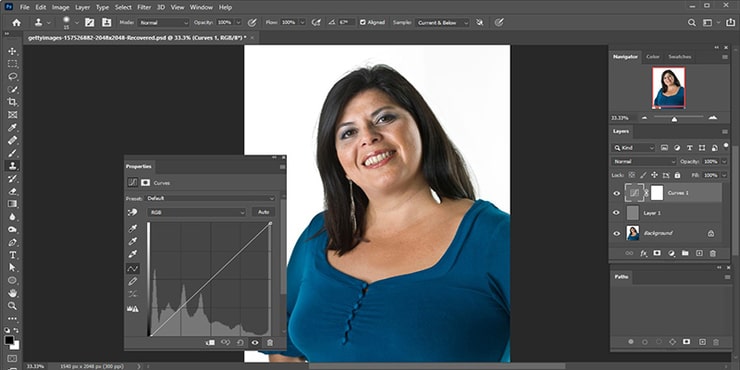
Task: Click the Paths panel tab
Action: click(621, 277)
